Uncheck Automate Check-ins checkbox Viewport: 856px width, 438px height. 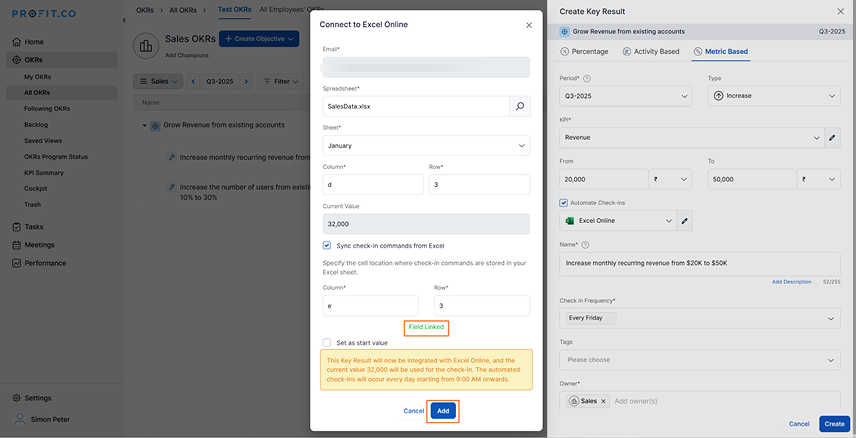(x=563, y=203)
